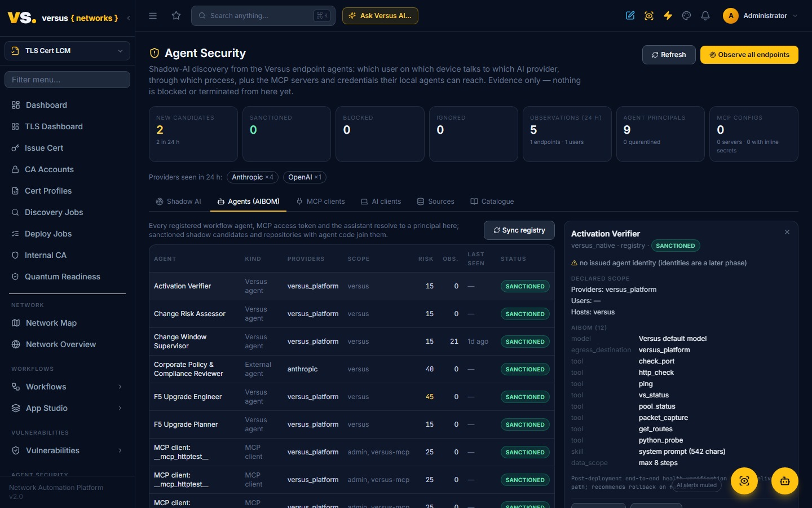The height and width of the screenshot is (508, 812).
Task: Click the floating scan button at bottom right
Action: [x=744, y=481]
